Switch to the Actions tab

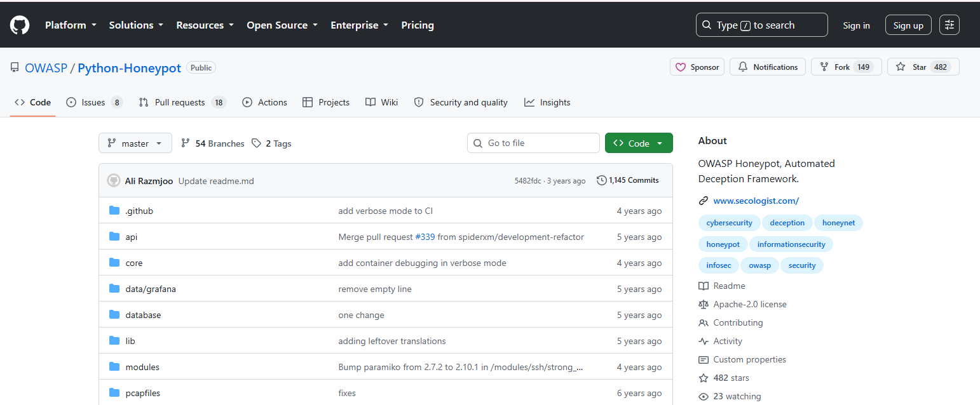tap(265, 102)
